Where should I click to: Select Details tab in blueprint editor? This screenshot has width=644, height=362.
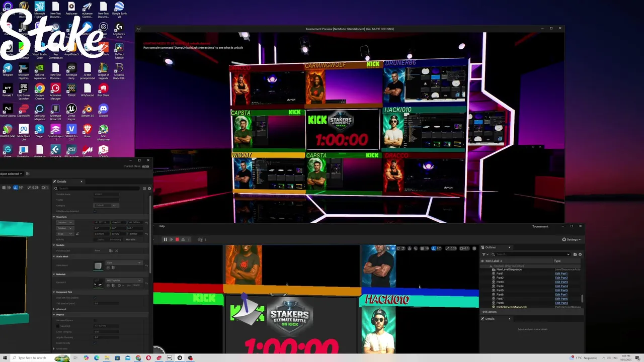(x=61, y=182)
